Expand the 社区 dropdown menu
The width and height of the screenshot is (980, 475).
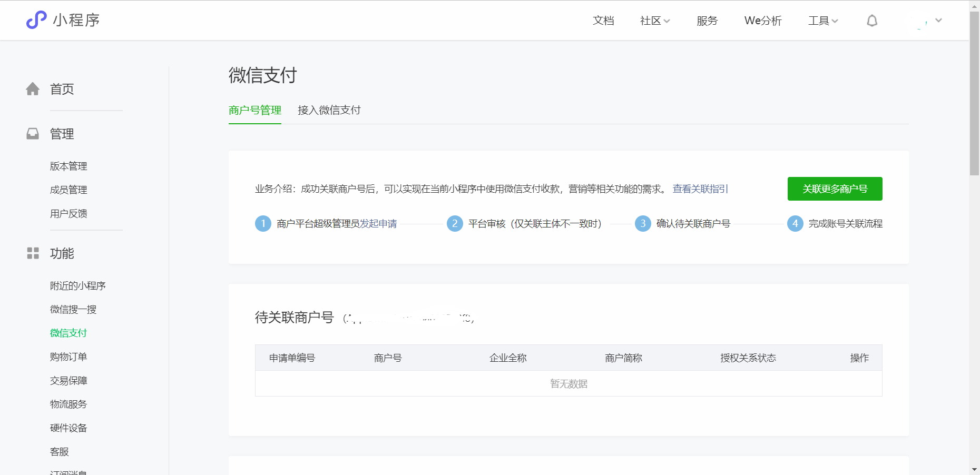pos(655,21)
